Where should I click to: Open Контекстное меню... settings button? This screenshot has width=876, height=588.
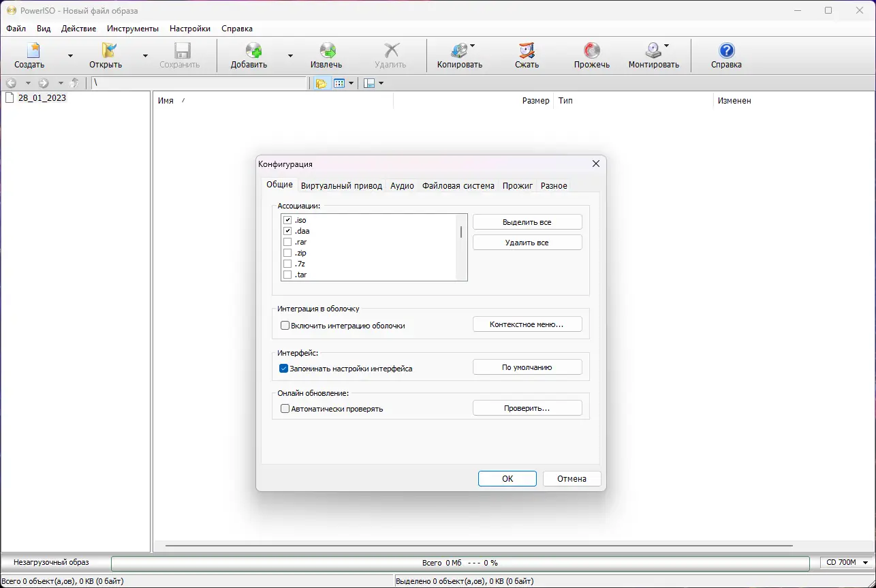tap(527, 324)
